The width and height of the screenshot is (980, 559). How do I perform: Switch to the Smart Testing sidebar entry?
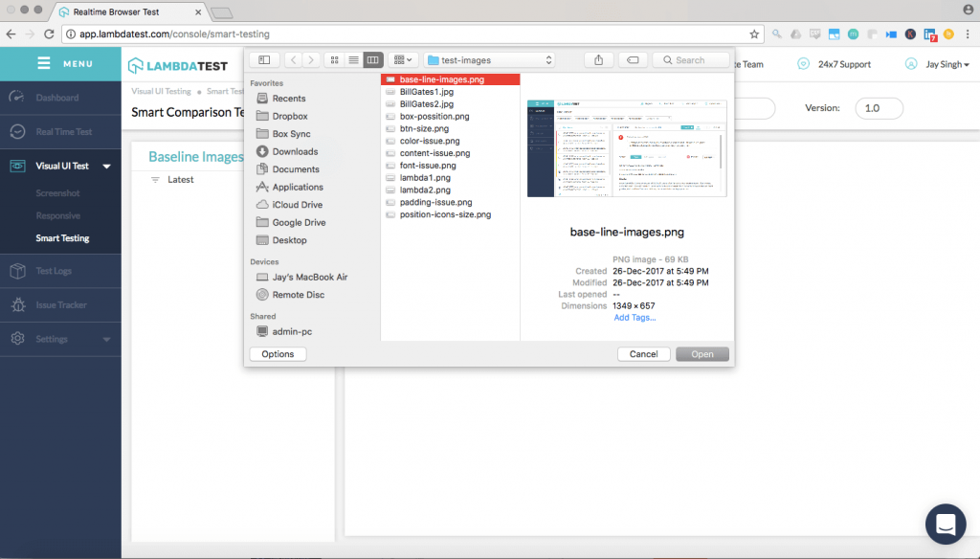coord(60,237)
